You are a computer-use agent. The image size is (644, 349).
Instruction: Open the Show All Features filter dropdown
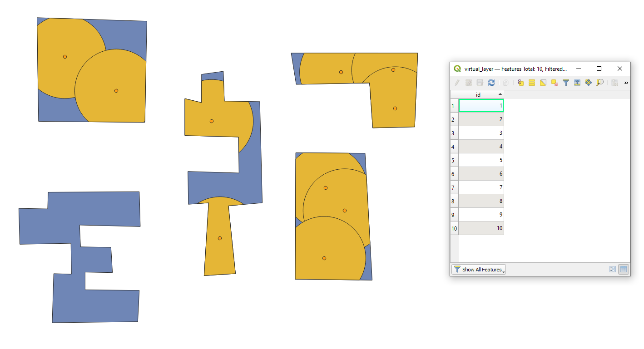click(479, 270)
